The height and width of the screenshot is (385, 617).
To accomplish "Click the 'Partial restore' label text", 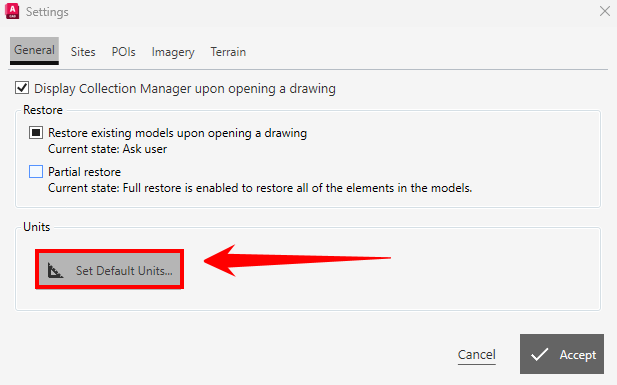I will [x=85, y=172].
